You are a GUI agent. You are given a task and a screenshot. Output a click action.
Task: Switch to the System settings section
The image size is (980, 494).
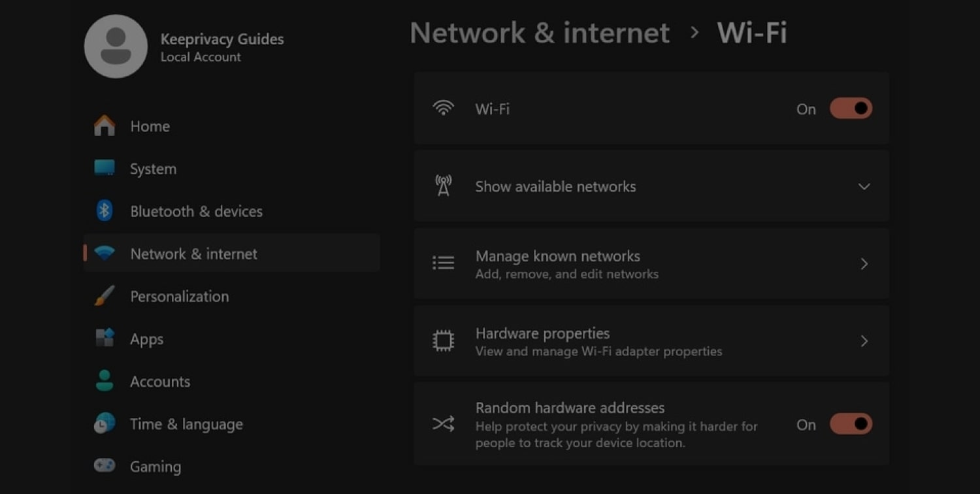(152, 168)
